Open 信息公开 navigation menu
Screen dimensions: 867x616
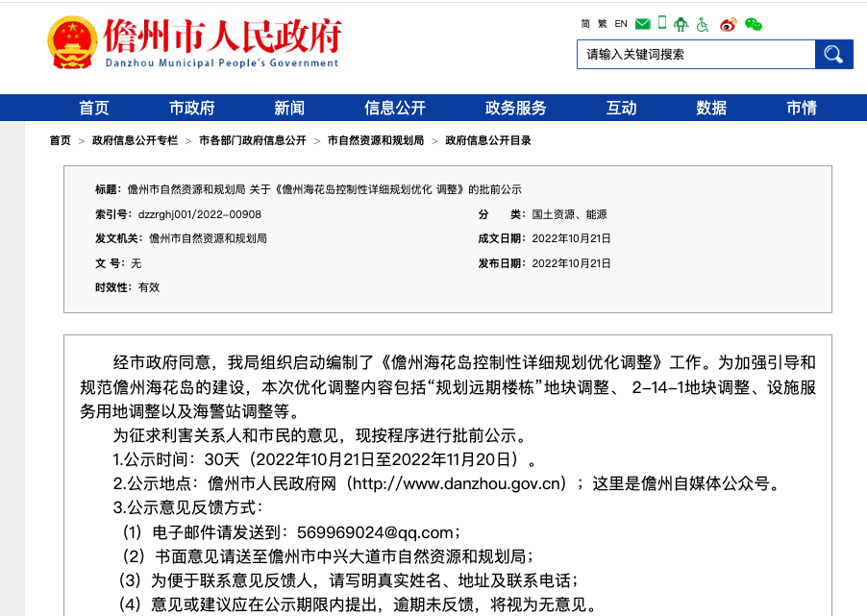coord(395,108)
